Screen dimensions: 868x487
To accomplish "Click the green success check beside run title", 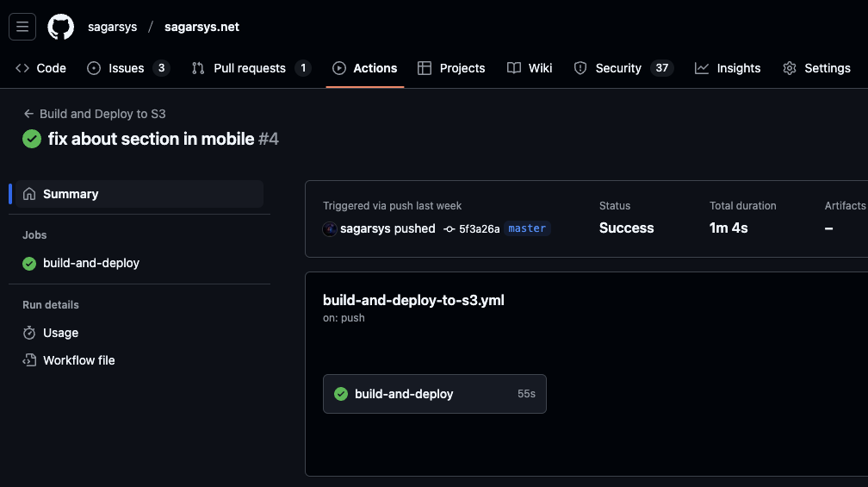I will point(32,139).
